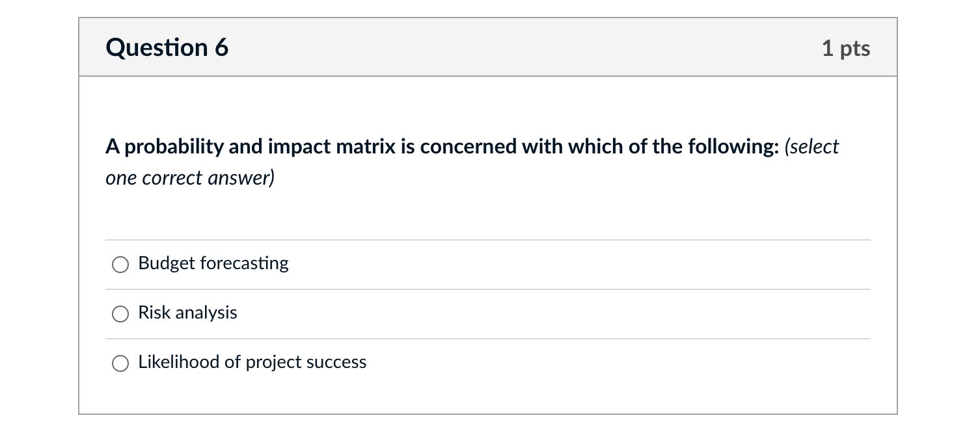The width and height of the screenshot is (980, 446).
Task: Click the Question 6 header
Action: pos(167,47)
